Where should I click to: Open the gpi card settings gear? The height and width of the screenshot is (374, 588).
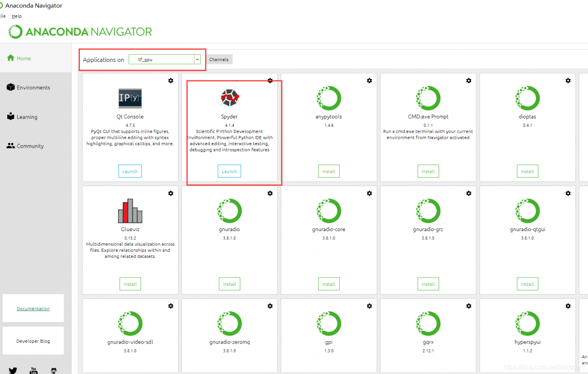click(369, 306)
